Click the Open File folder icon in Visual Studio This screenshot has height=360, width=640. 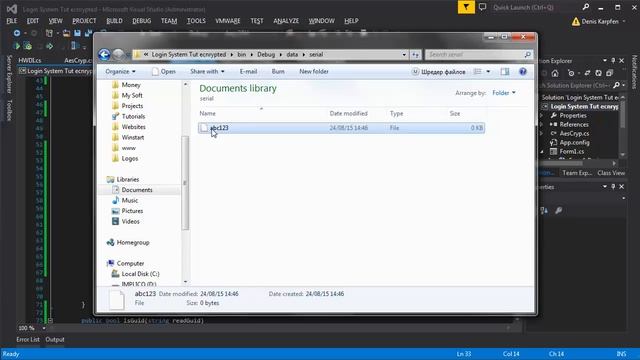tap(66, 33)
